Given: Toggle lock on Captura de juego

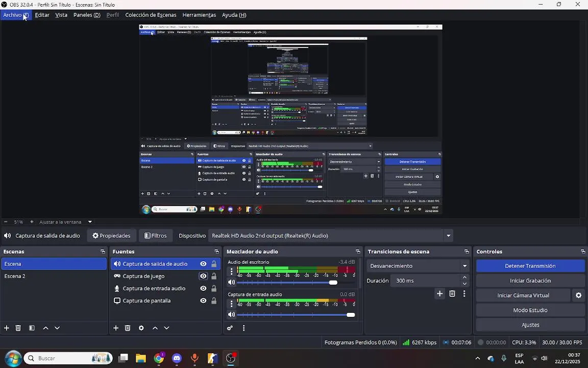Looking at the screenshot, I should pyautogui.click(x=214, y=276).
